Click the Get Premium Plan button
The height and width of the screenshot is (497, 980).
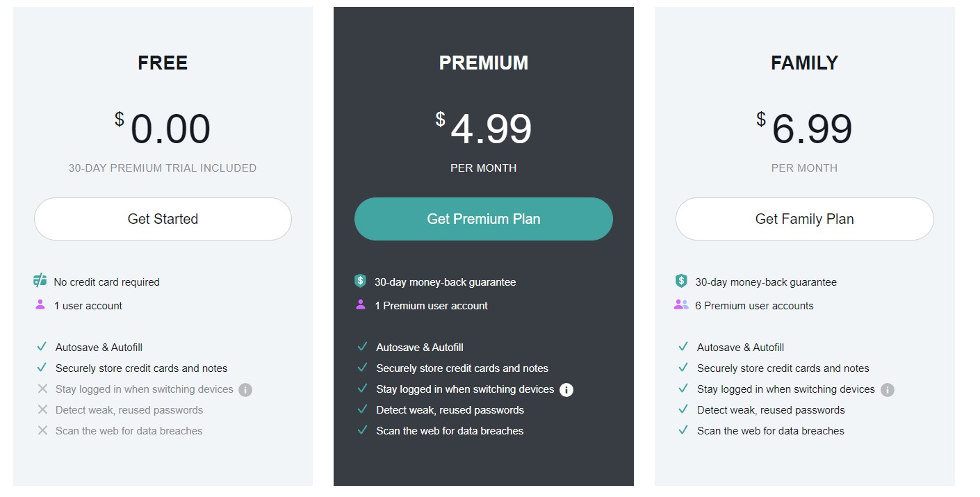coord(483,219)
